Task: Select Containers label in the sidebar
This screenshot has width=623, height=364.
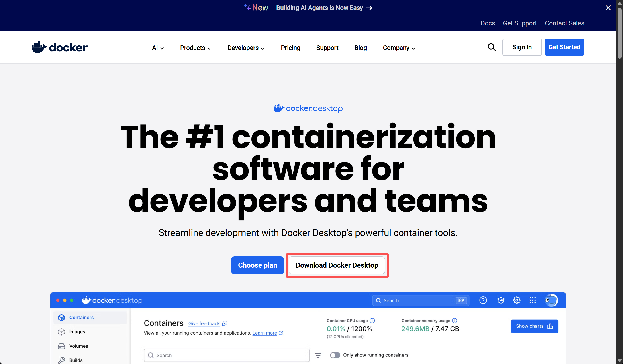Action: (x=81, y=317)
